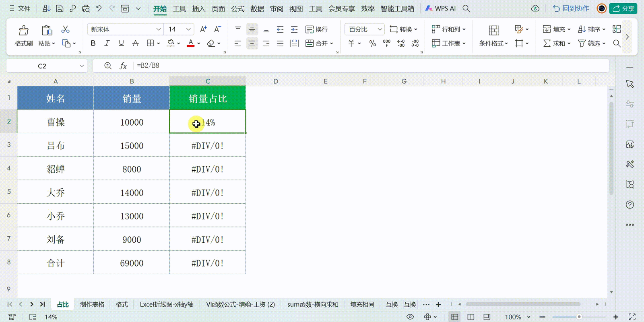The width and height of the screenshot is (644, 322).
Task: Click the Decrease font size icon
Action: [x=217, y=29]
